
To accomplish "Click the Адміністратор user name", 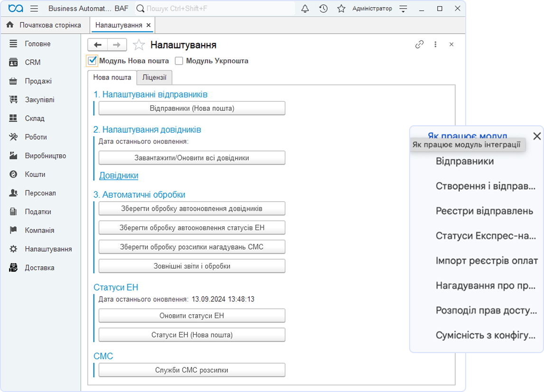I will click(372, 9).
